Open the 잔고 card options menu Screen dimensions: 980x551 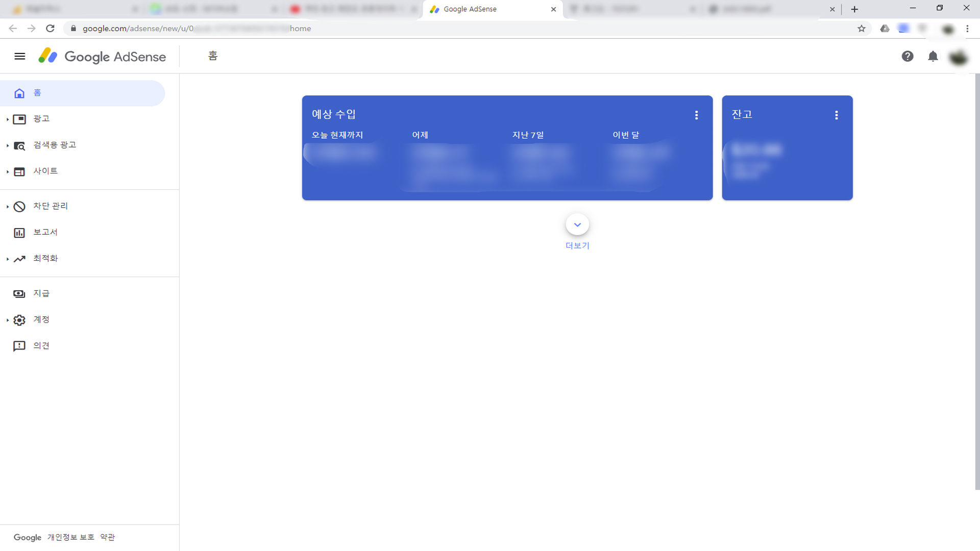(836, 115)
